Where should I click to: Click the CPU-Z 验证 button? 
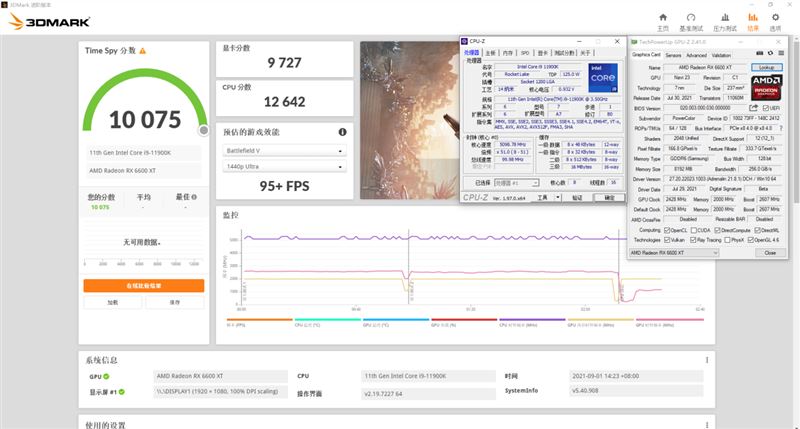click(577, 197)
